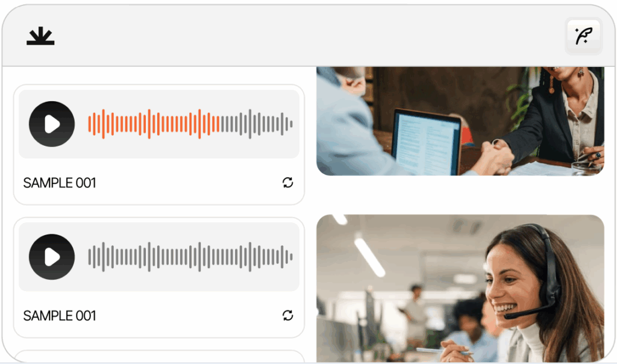
Task: Play the top SAMPLE 001 audio clip
Action: click(x=52, y=124)
